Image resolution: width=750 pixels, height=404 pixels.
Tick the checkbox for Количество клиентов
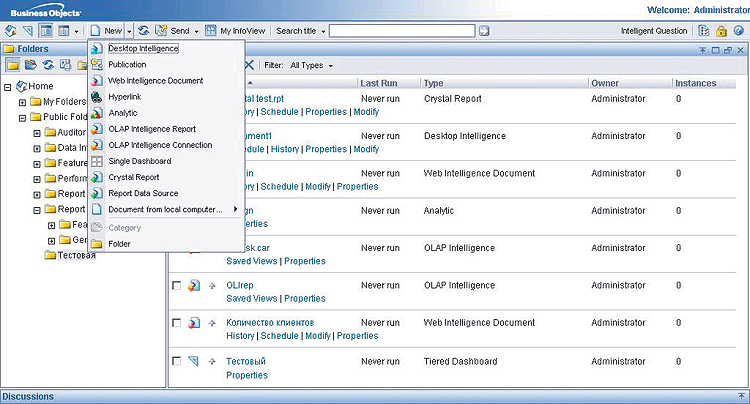(176, 323)
